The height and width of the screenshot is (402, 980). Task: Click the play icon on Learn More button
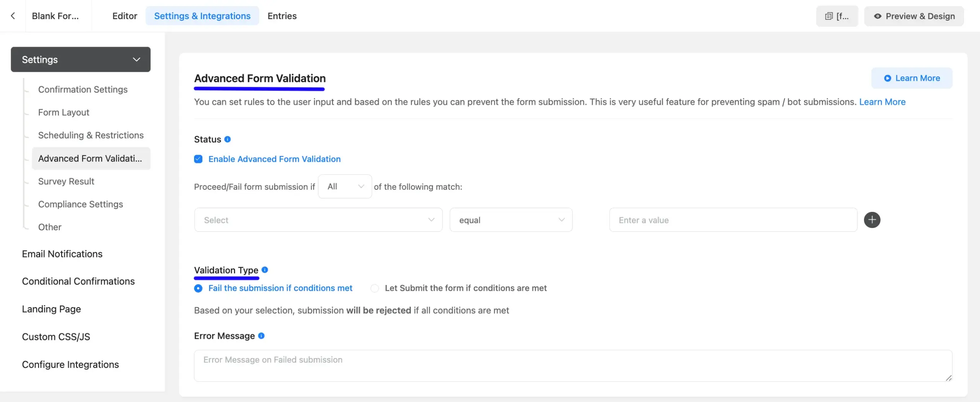coord(888,78)
